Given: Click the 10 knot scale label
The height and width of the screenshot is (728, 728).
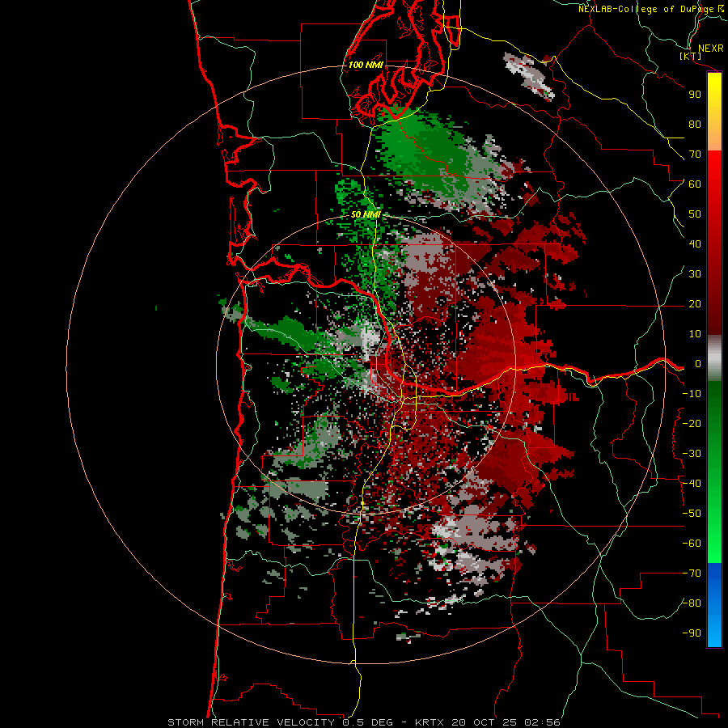Looking at the screenshot, I should [x=695, y=334].
